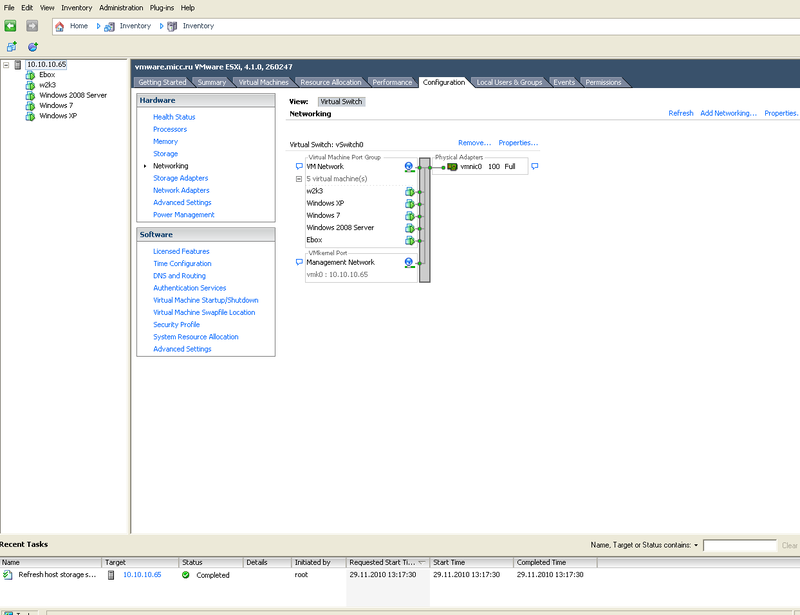This screenshot has height=615, width=800.
Task: Click Ebox VM icon in vSwitch diagram
Action: coord(410,240)
